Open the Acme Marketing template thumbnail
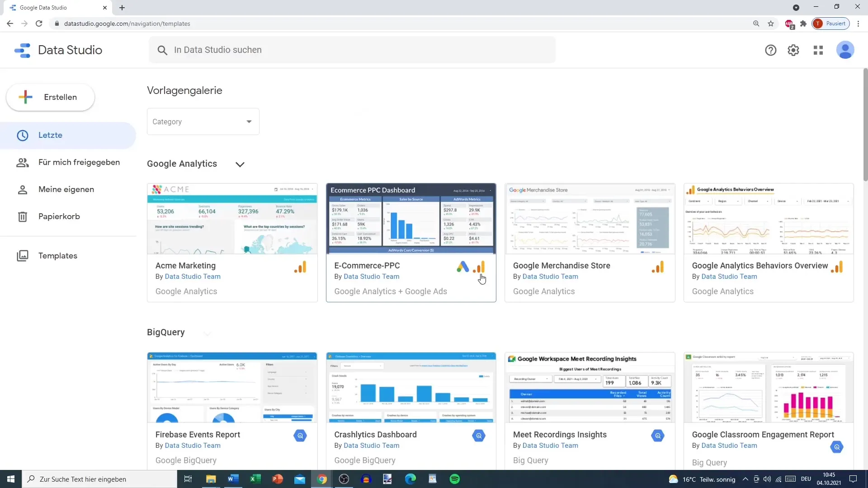This screenshot has height=488, width=868. (x=232, y=219)
